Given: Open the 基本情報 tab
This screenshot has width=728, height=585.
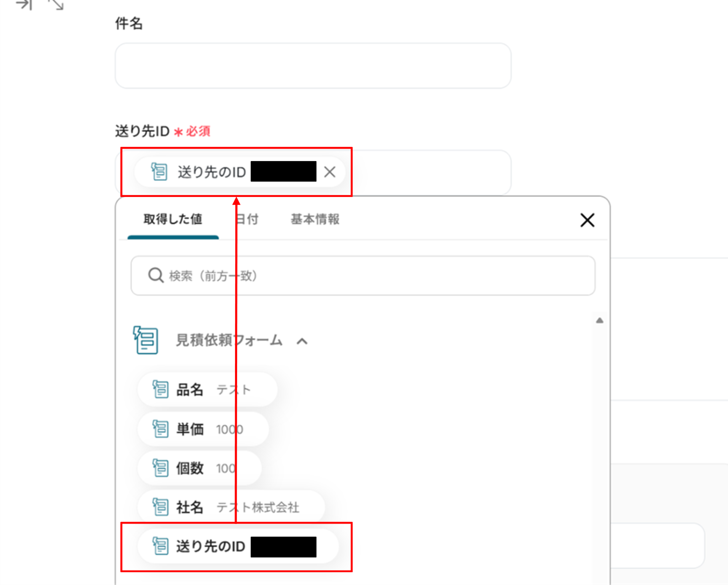Looking at the screenshot, I should 315,219.
